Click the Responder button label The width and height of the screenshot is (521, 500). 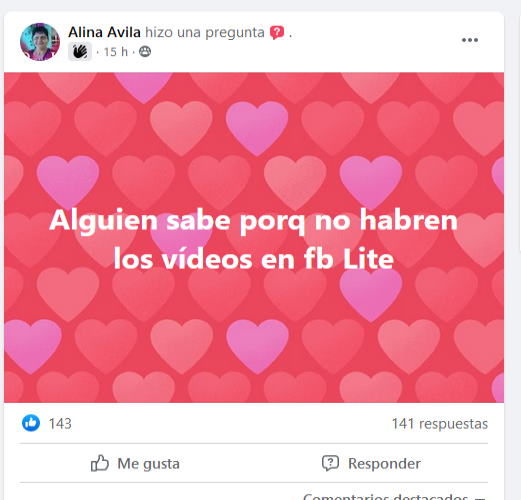point(384,463)
